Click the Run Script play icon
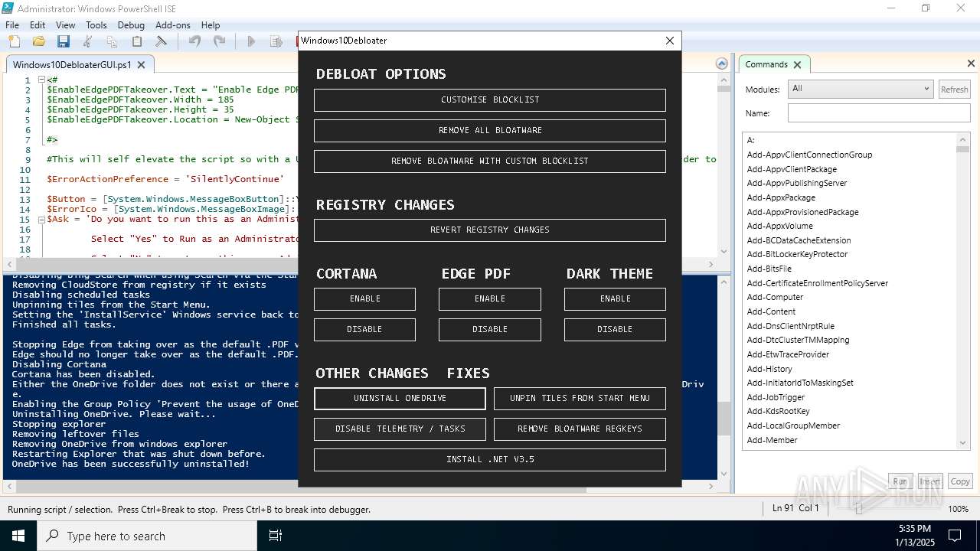Image resolution: width=980 pixels, height=551 pixels. pyautogui.click(x=250, y=41)
